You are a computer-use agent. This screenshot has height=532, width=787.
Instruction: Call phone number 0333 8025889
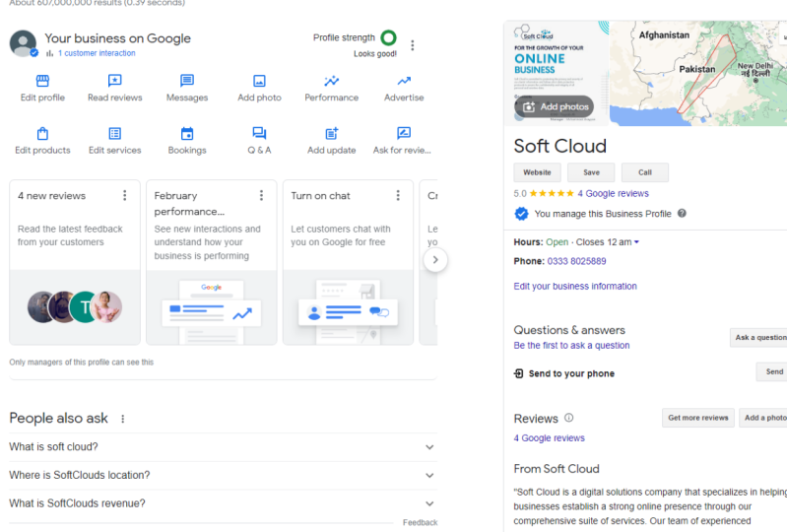[576, 261]
